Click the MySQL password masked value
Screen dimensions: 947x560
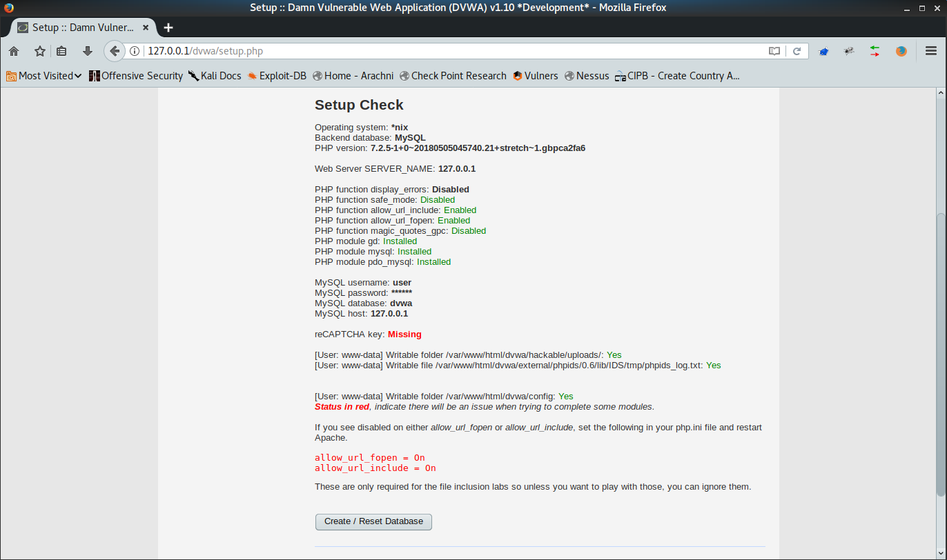[x=402, y=293]
